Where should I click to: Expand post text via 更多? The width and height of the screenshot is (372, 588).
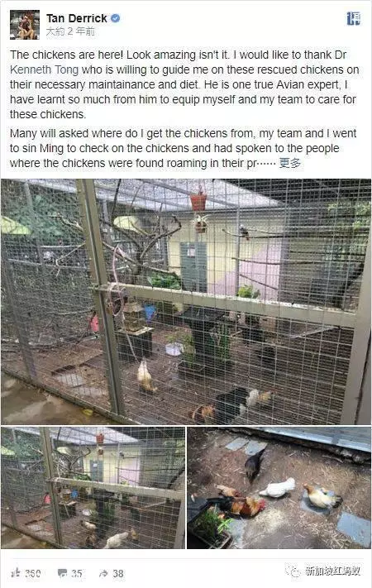[290, 163]
